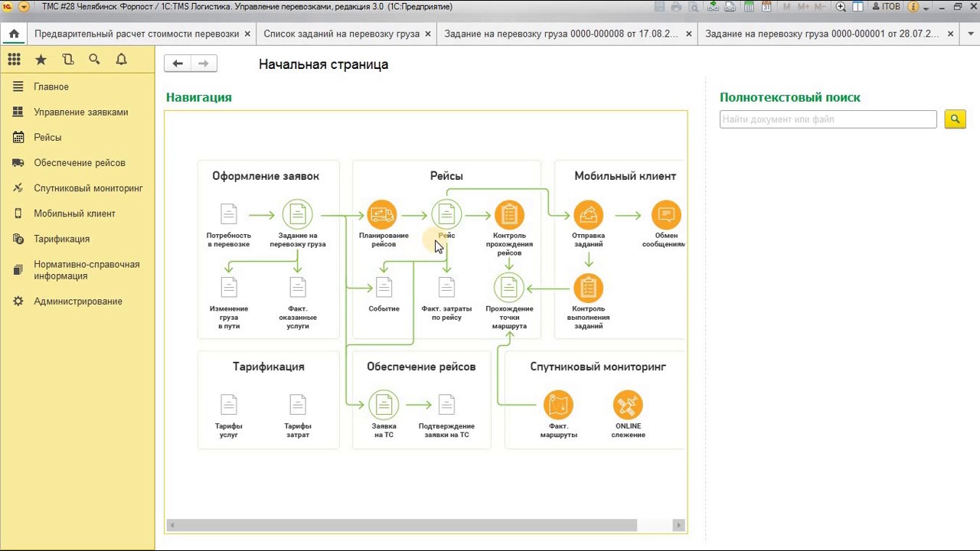Click 'Потребность в перевозке' document icon
This screenshot has width=980, height=551.
click(229, 214)
